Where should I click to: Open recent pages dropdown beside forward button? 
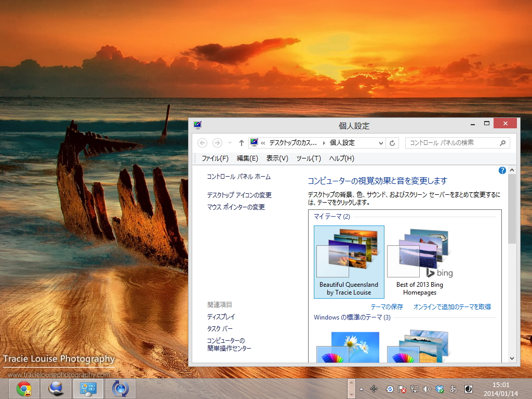(229, 142)
